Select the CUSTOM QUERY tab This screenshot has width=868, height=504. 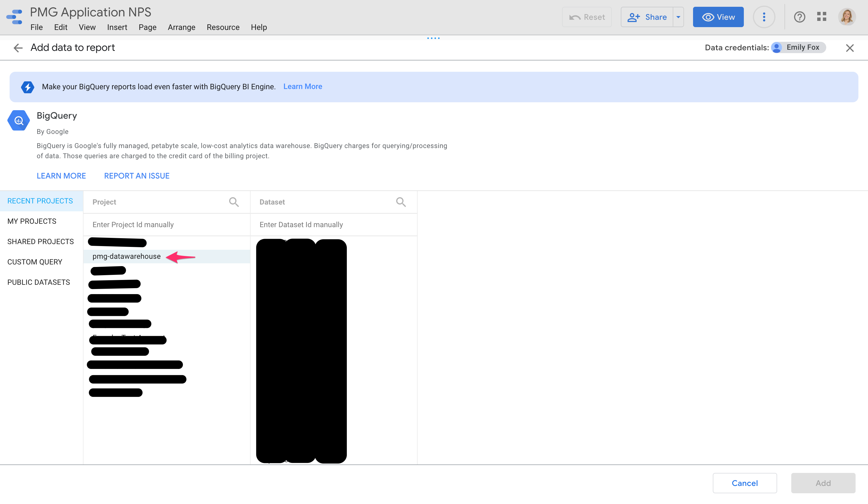point(35,262)
